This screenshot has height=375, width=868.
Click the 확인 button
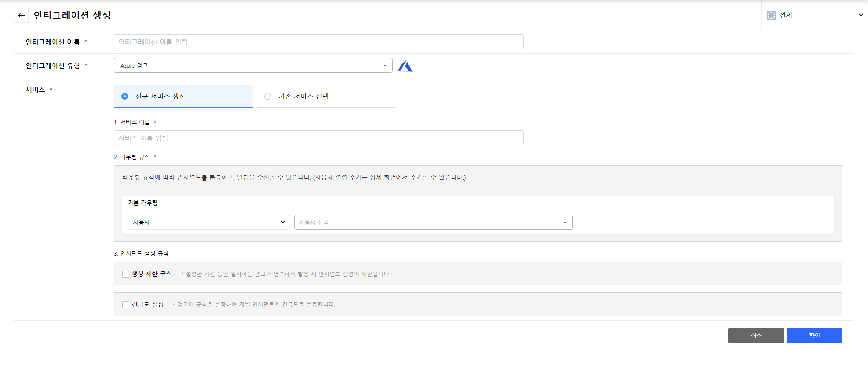pos(814,336)
